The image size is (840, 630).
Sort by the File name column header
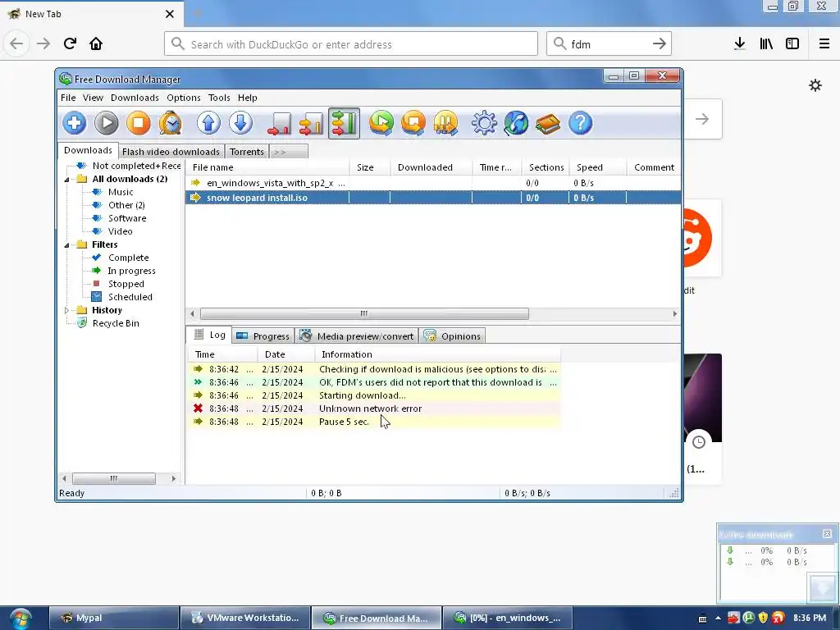[x=268, y=167]
